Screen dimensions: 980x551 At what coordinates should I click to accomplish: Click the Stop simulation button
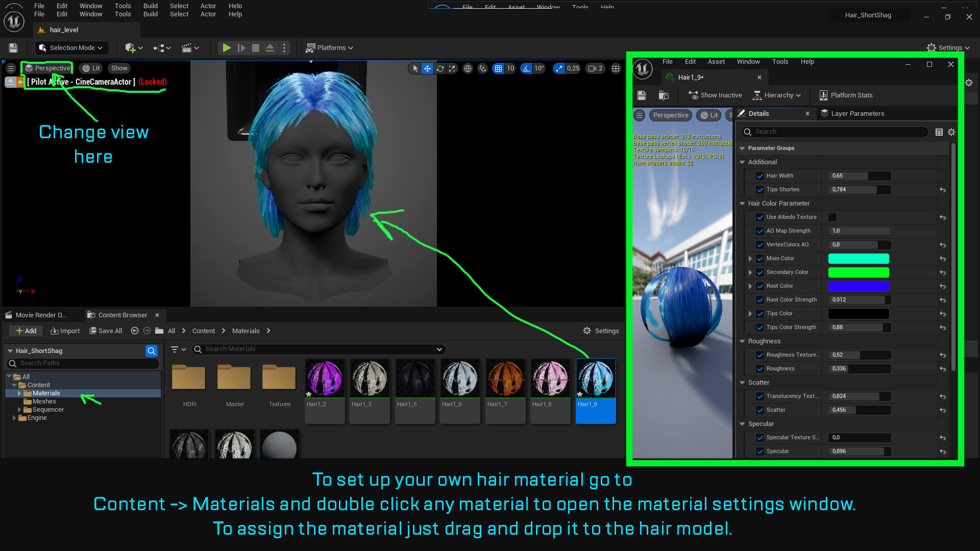pyautogui.click(x=256, y=48)
